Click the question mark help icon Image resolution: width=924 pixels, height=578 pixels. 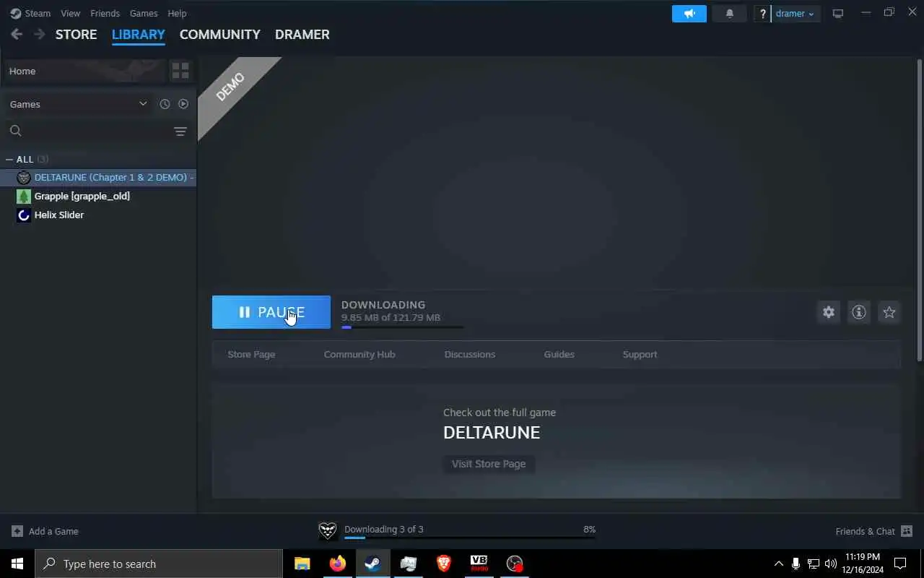762,14
